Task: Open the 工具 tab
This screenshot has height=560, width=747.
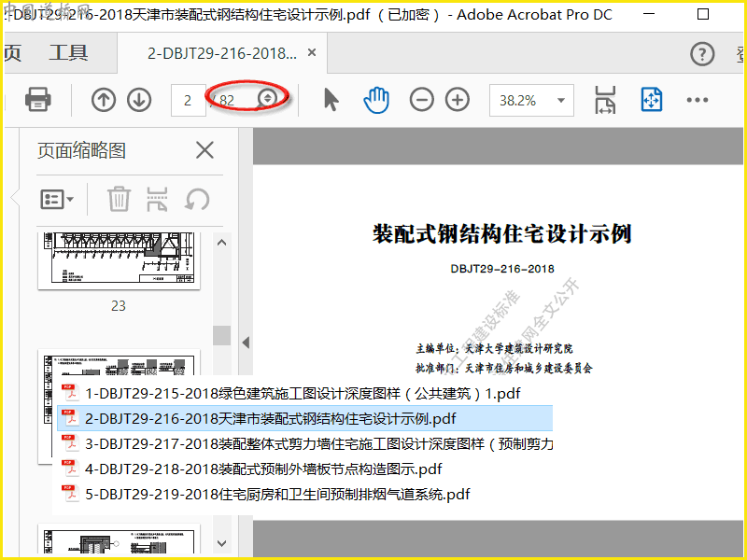Action: 68,53
